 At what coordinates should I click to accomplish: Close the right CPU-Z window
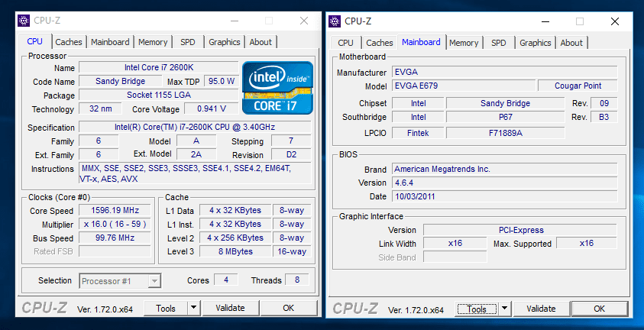tap(615, 21)
